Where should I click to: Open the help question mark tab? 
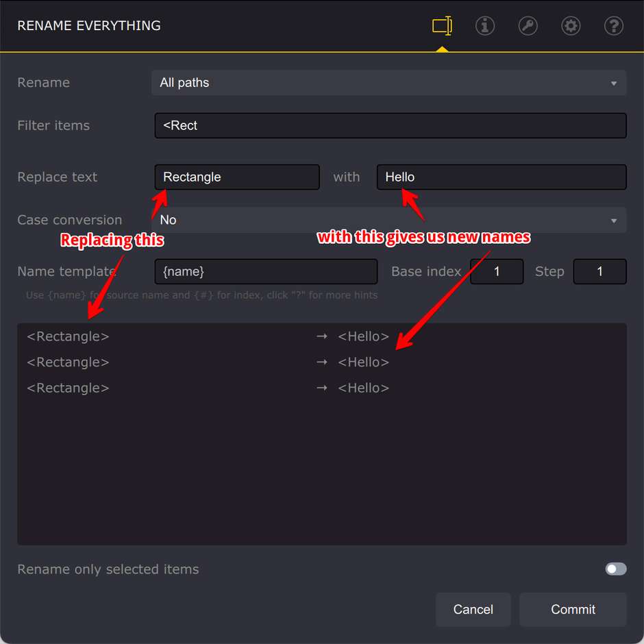(614, 26)
